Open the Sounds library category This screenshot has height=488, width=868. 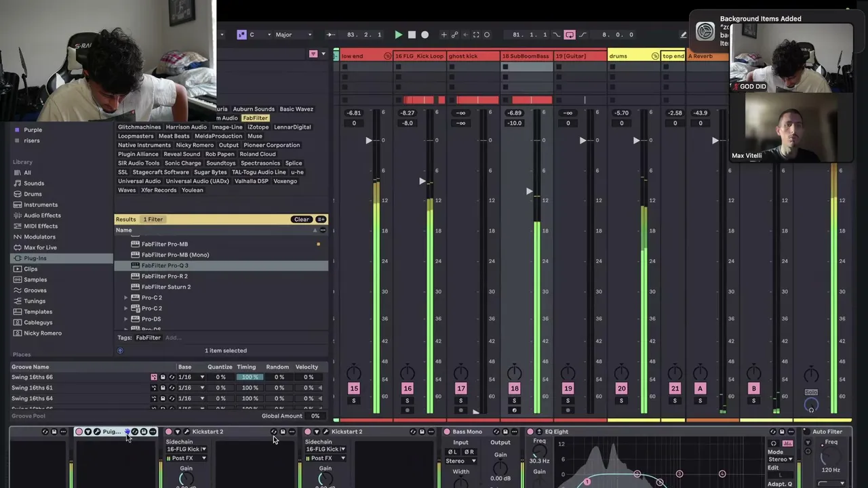pyautogui.click(x=34, y=184)
